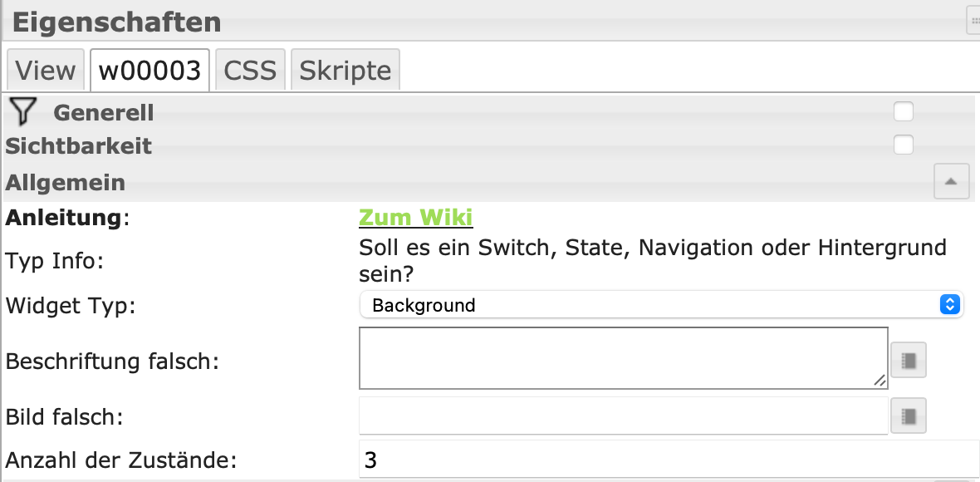Open the Widget Typ dropdown
Screen dimensions: 980x482
tap(661, 305)
